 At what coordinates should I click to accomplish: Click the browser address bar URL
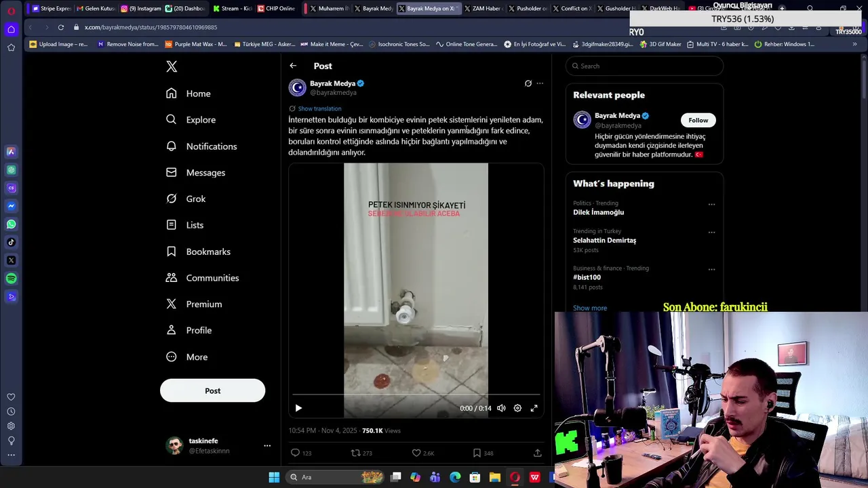click(151, 27)
